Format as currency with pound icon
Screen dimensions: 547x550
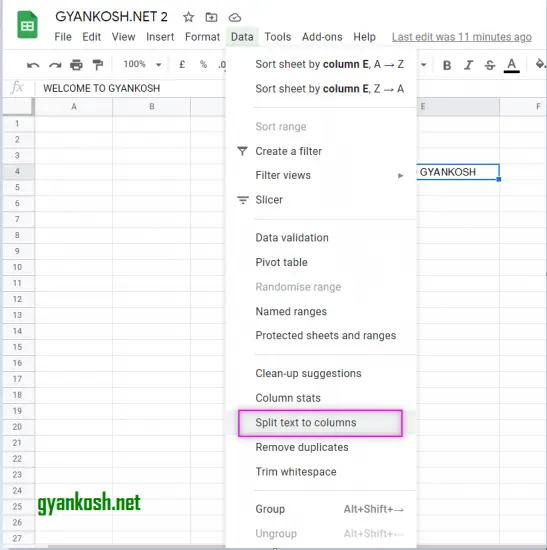[182, 65]
